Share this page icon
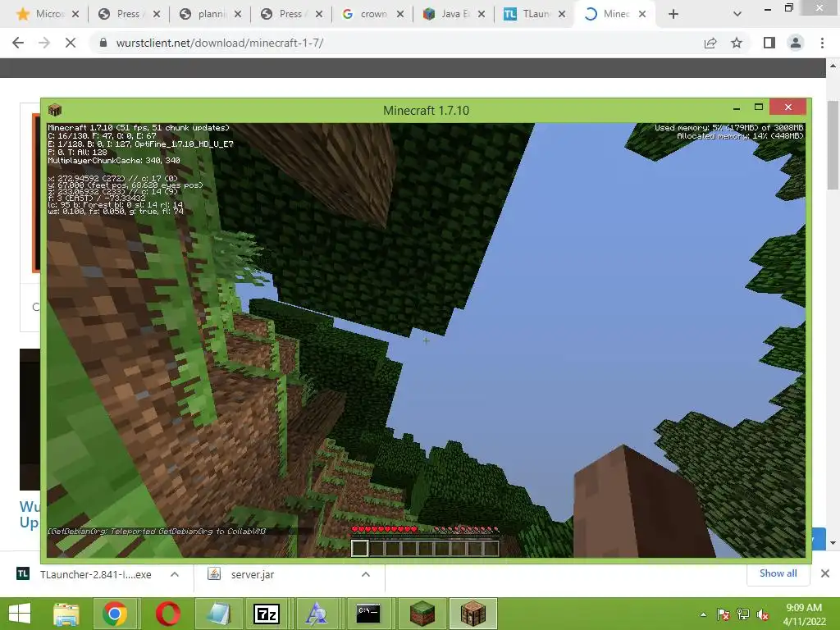The image size is (840, 630). click(x=710, y=43)
